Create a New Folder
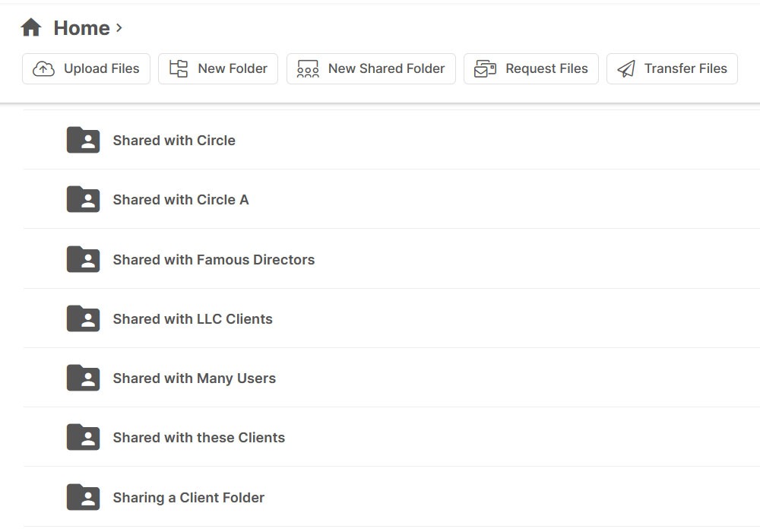Image resolution: width=760 pixels, height=532 pixels. (x=218, y=68)
